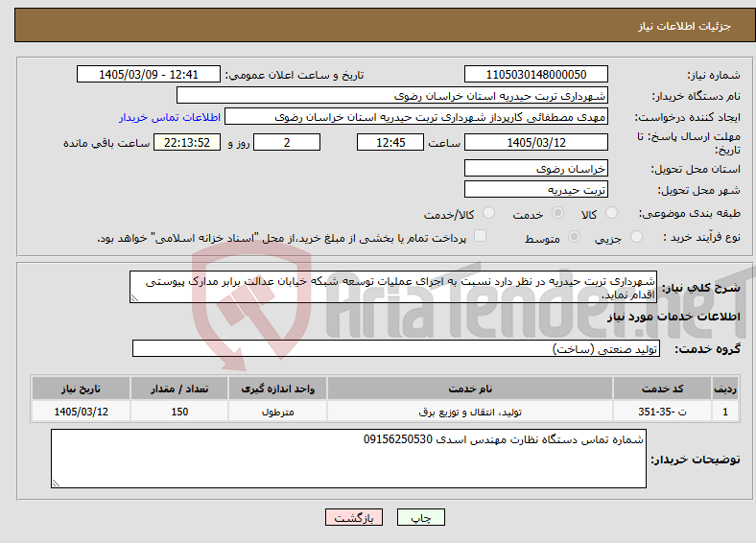This screenshot has width=756, height=543.
Task: Select the کالا/خدمت radio button
Action: click(489, 213)
